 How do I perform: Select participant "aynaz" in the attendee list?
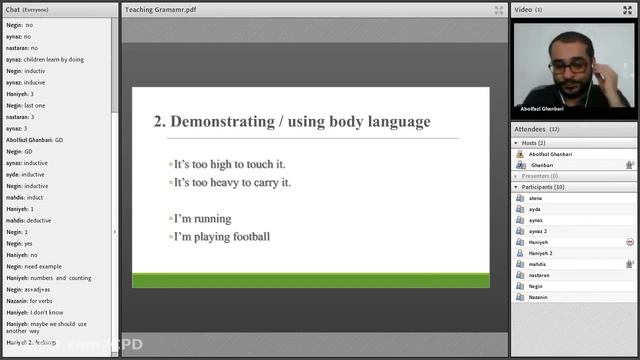(x=574, y=220)
